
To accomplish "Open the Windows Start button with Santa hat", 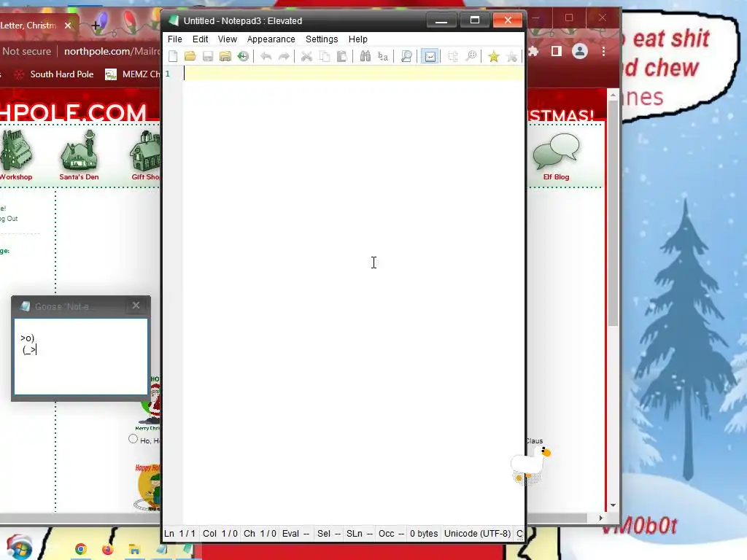I will pyautogui.click(x=18, y=547).
